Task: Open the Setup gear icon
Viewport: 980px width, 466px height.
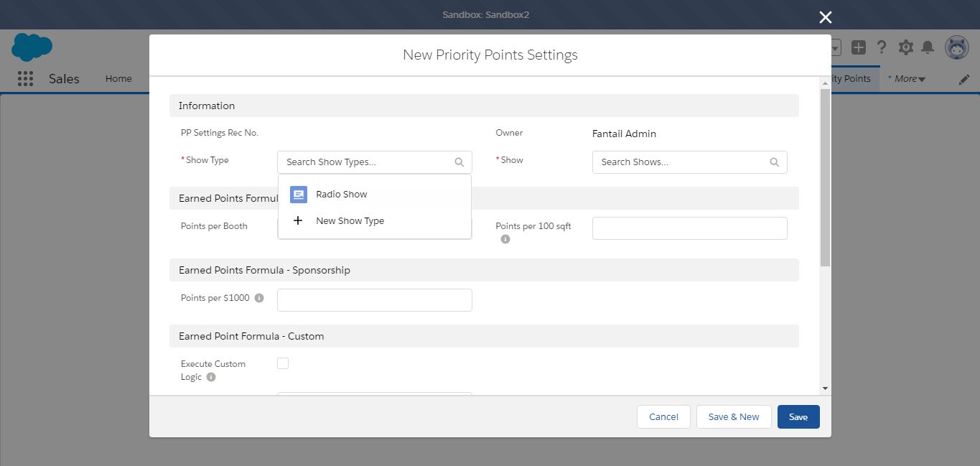Action: (905, 47)
